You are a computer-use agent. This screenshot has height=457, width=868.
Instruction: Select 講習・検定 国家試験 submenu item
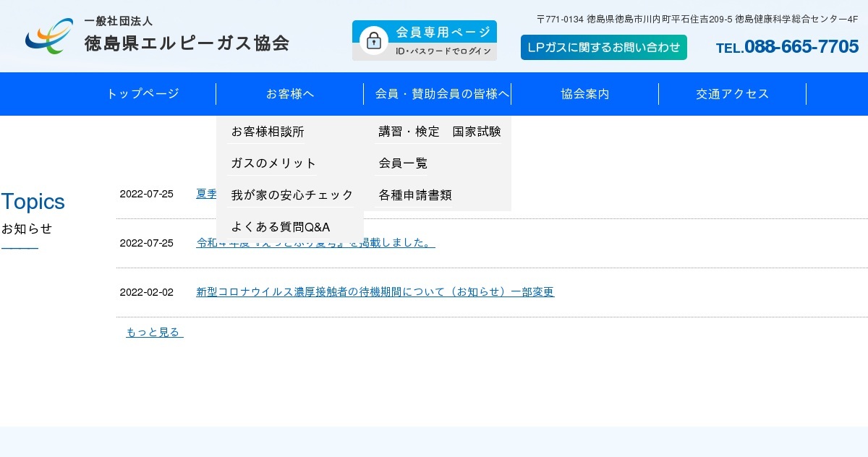[439, 132]
